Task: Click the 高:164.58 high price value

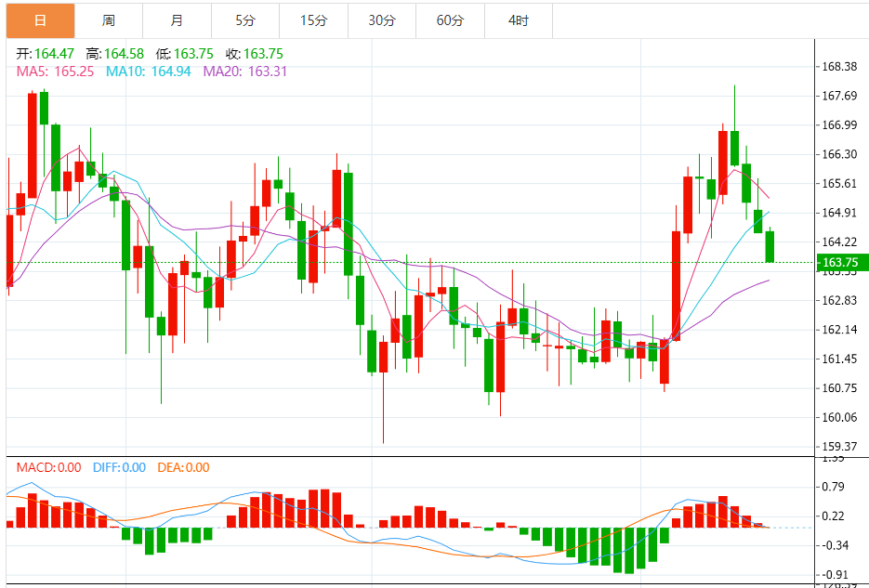Action: 114,54
